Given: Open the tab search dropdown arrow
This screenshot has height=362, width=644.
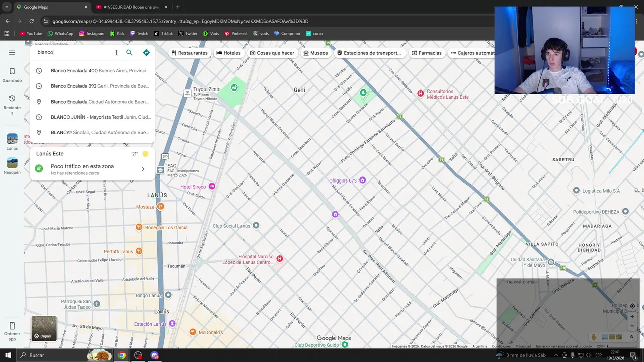Looking at the screenshot, I should coord(7,7).
